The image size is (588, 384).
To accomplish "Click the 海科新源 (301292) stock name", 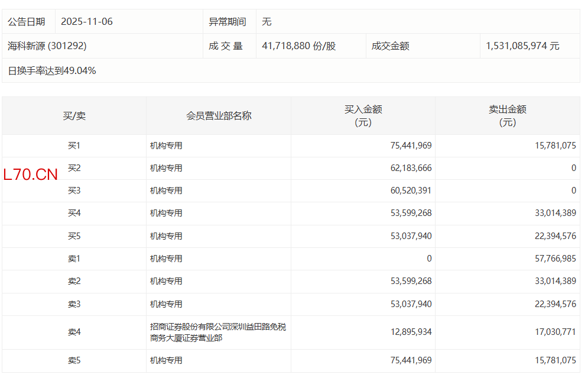I will coord(47,46).
